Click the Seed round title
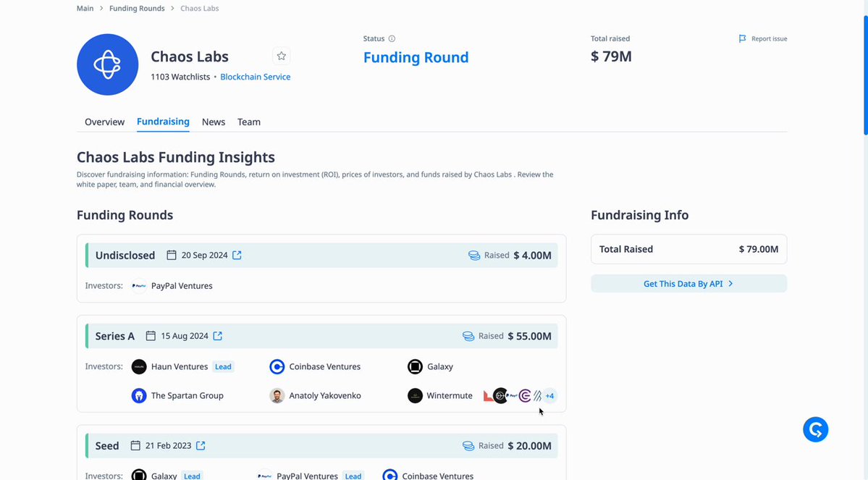 107,446
